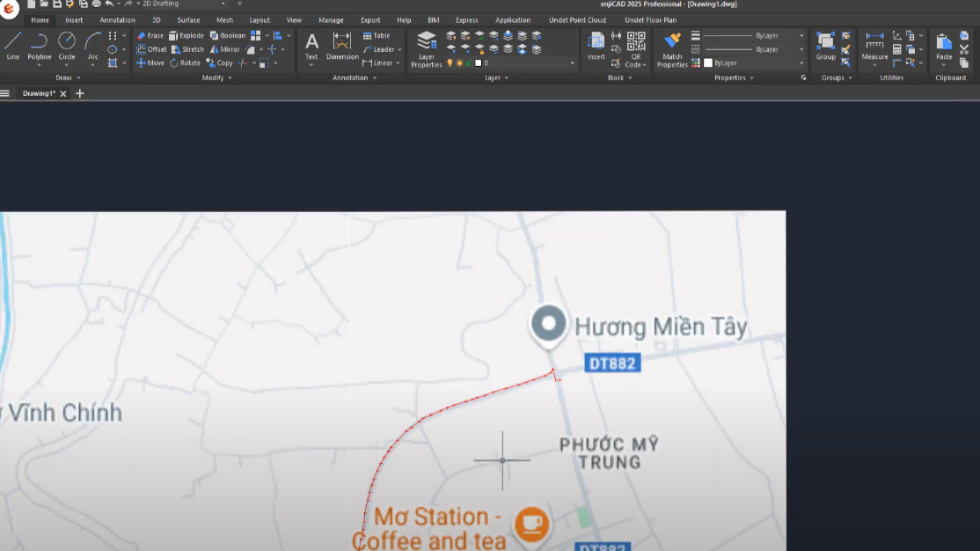The image size is (980, 551).
Task: Click the Measure tool
Action: coord(874,47)
